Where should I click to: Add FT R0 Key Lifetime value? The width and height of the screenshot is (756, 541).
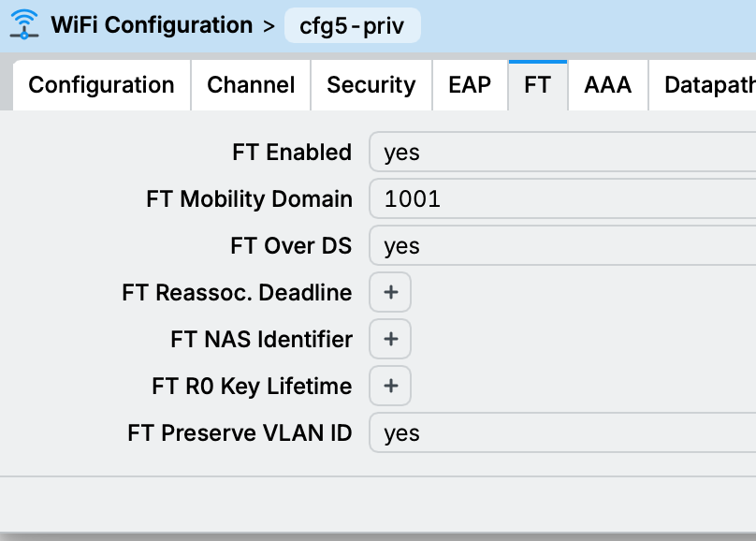click(390, 386)
